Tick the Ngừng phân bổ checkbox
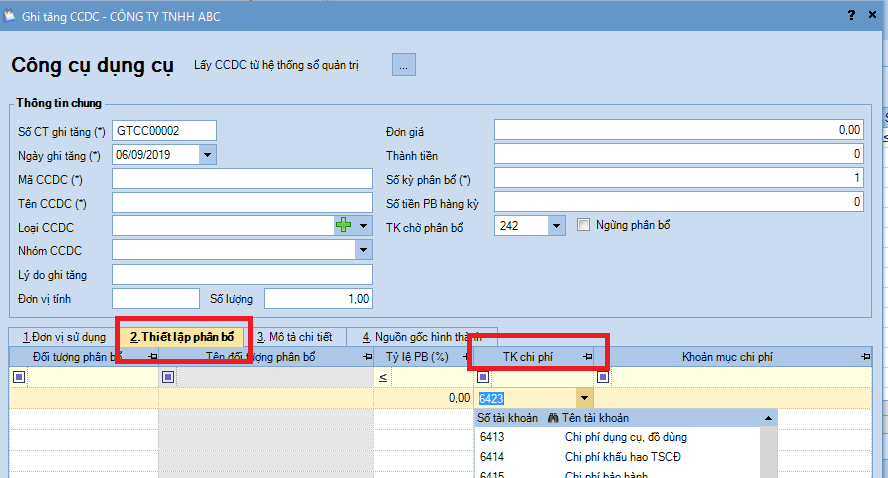Viewport: 888px width, 478px height. pos(583,225)
